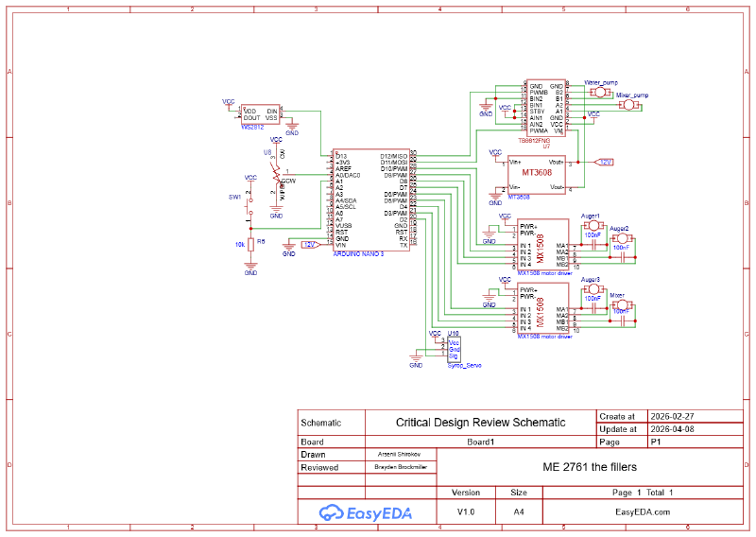Click the 'Reviewed' label
Viewport: 756px width, 537px height.
click(319, 468)
